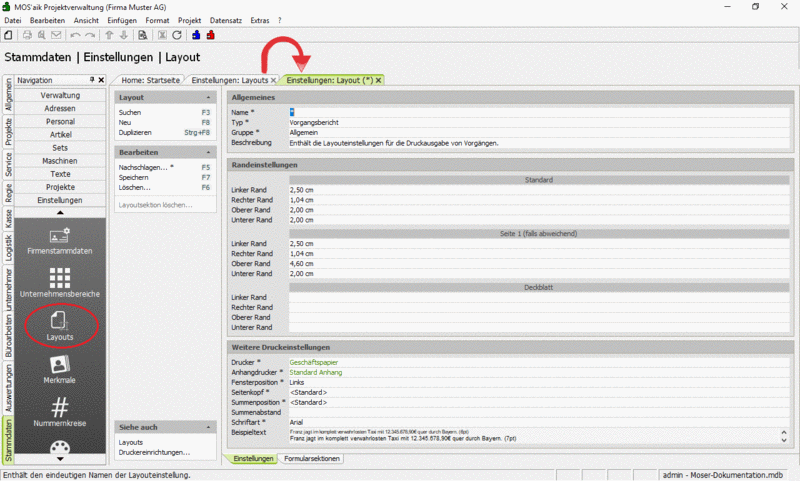Open the ? help menu
The height and width of the screenshot is (481, 800).
[x=280, y=20]
